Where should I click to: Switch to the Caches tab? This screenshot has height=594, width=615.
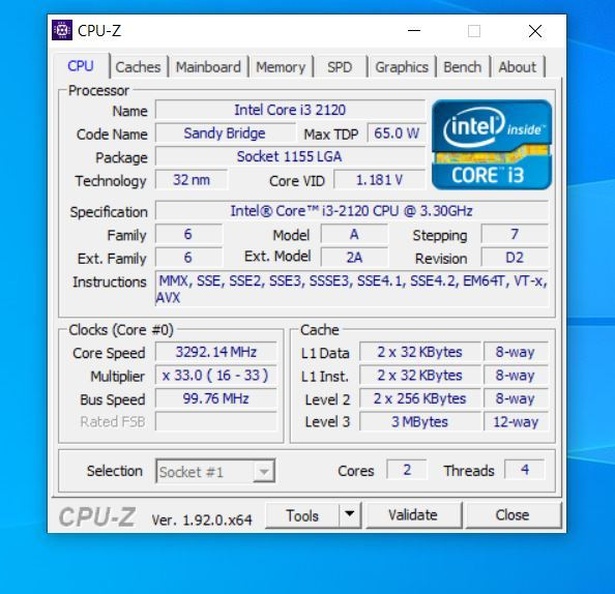[138, 67]
